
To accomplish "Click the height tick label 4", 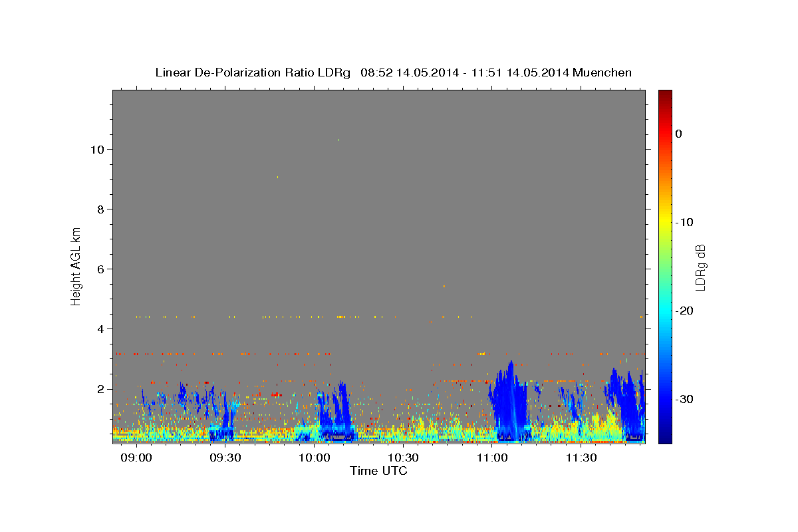I will coord(101,329).
